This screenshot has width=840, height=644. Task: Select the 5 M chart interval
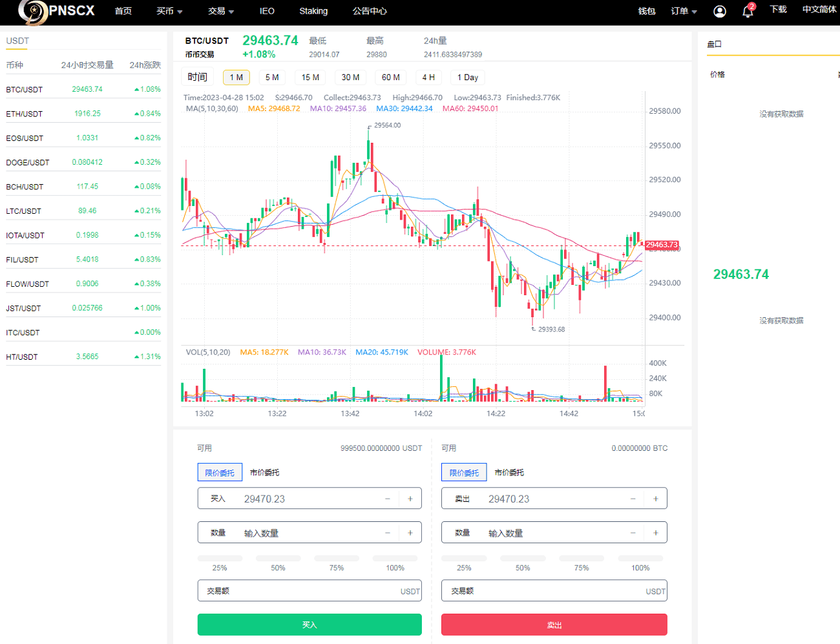coord(272,78)
